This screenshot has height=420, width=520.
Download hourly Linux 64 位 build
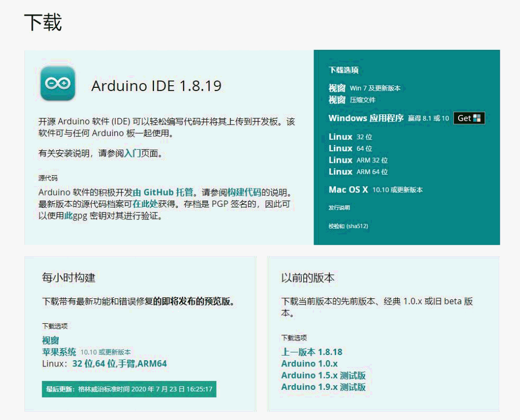tap(106, 364)
